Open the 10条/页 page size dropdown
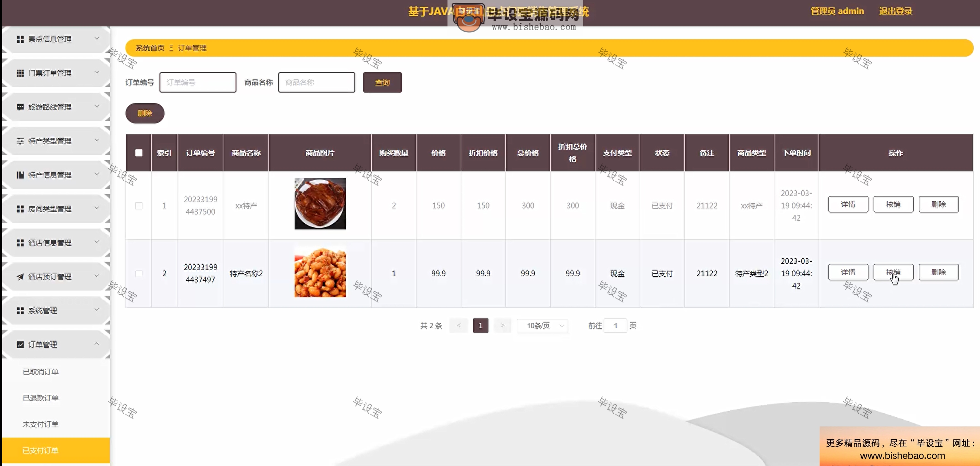This screenshot has height=466, width=980. (x=542, y=326)
